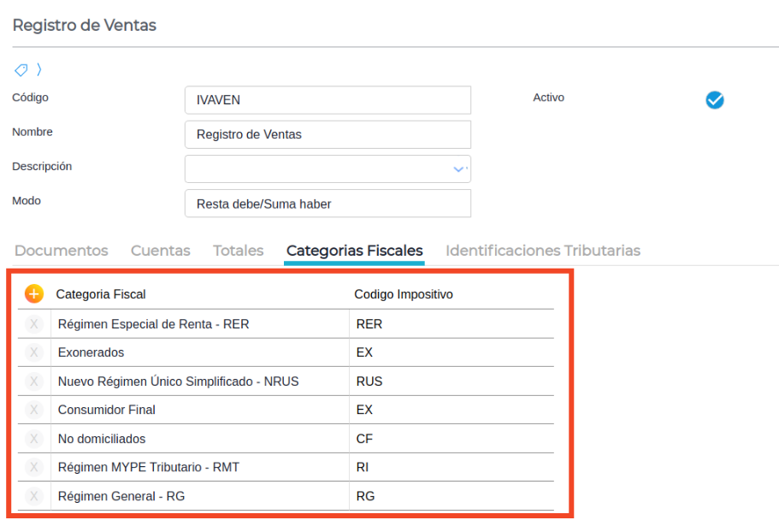Open the Identificaciones Tributarias tab
Image resolution: width=779 pixels, height=532 pixels.
pos(543,251)
